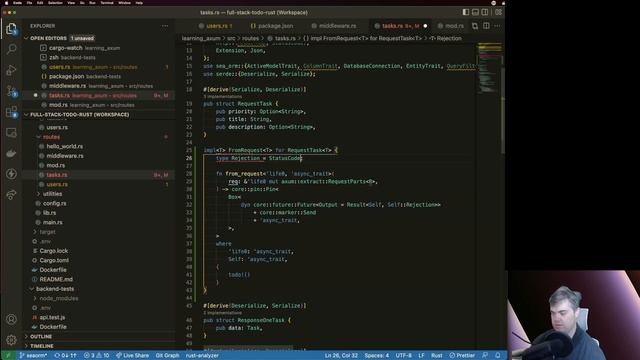Open the Explorer view in activity bar
Screen dimensions: 640x360
pyautogui.click(x=11, y=29)
